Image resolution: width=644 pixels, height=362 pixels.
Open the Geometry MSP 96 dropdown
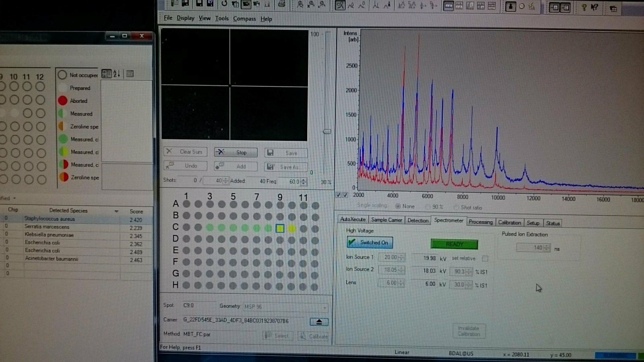click(x=285, y=307)
